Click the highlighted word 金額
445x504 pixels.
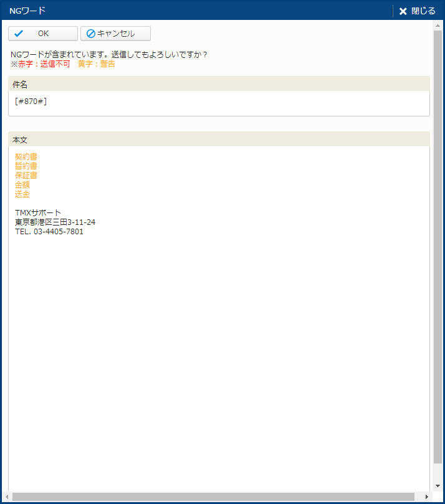22,185
